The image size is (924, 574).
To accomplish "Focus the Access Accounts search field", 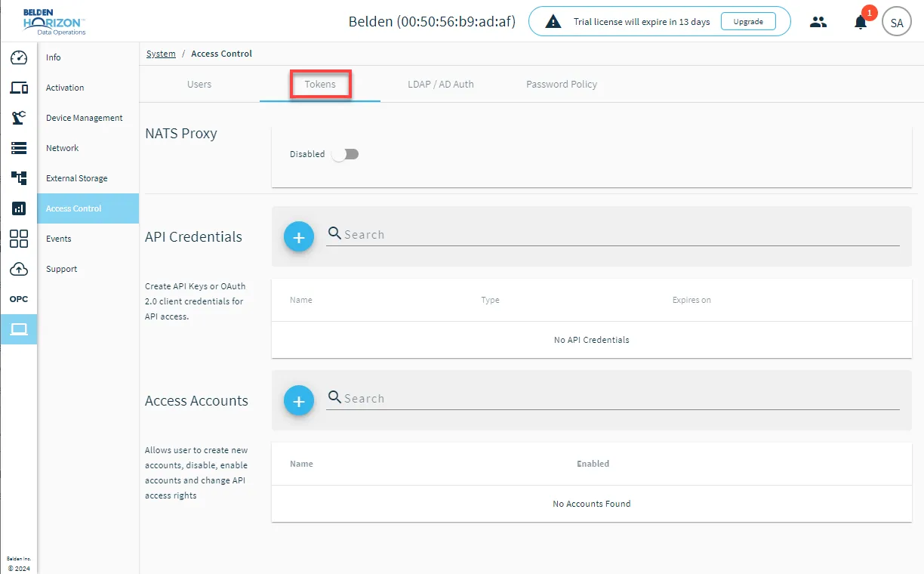I will [613, 399].
